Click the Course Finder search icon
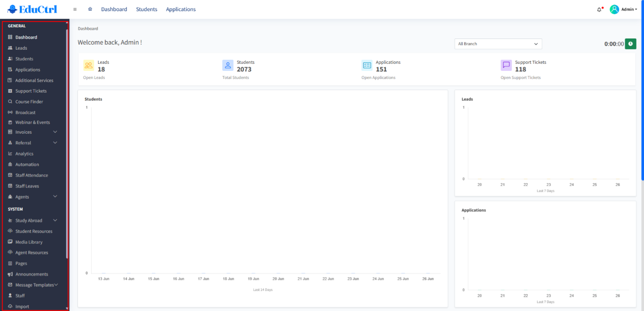This screenshot has height=311, width=644. (10, 102)
